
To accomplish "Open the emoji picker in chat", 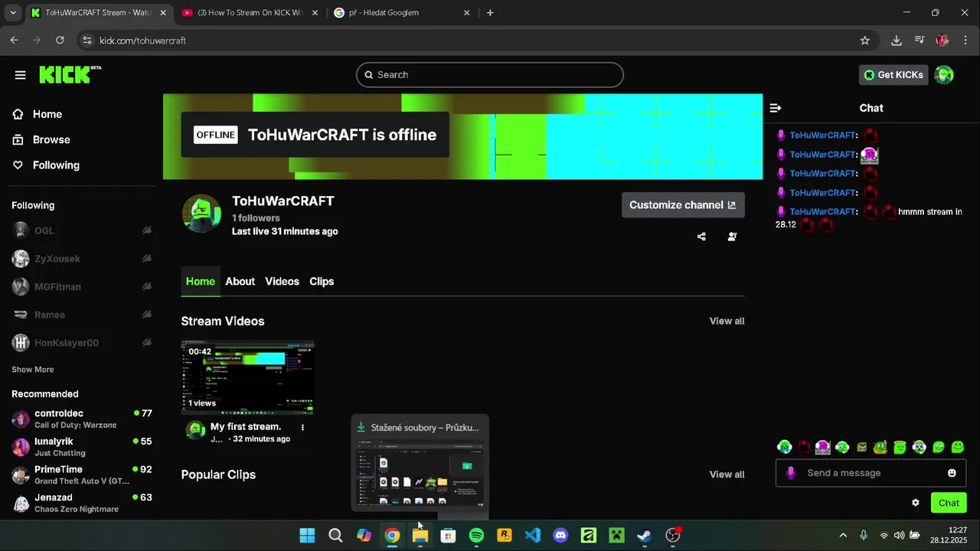I will tap(952, 473).
